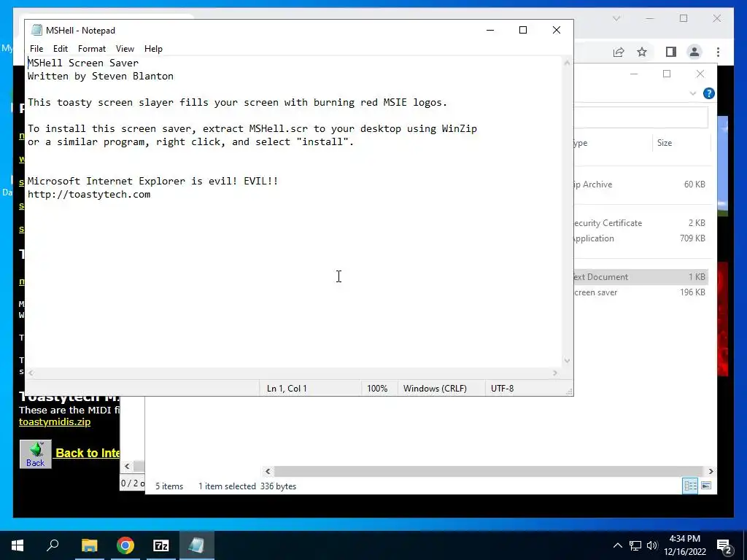Open notification center icon
The width and height of the screenshot is (747, 560).
click(x=724, y=545)
